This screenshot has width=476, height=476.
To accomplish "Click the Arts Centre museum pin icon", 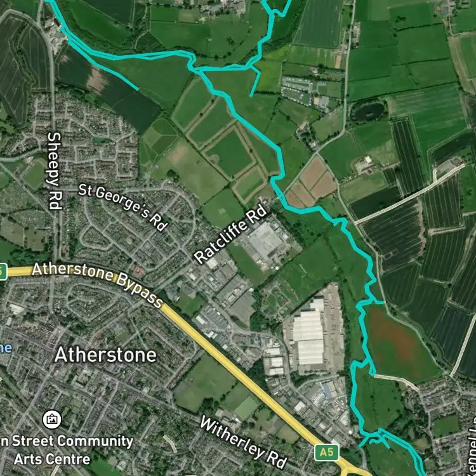I will (x=52, y=420).
